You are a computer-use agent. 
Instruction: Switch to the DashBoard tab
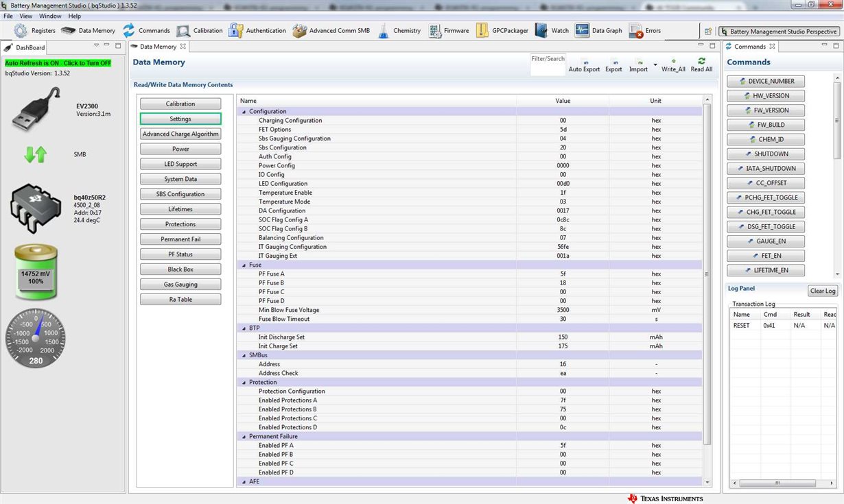pyautogui.click(x=25, y=47)
